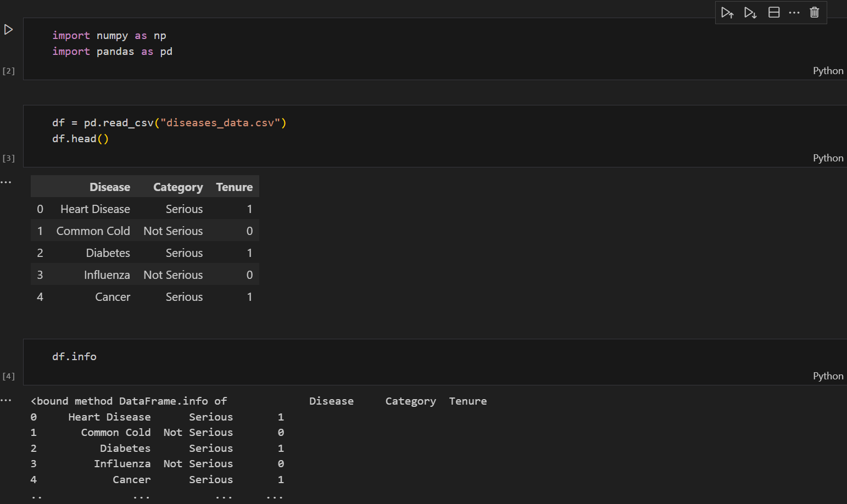This screenshot has width=847, height=504.
Task: Click the diseases_data.csv filename string
Action: [x=222, y=122]
